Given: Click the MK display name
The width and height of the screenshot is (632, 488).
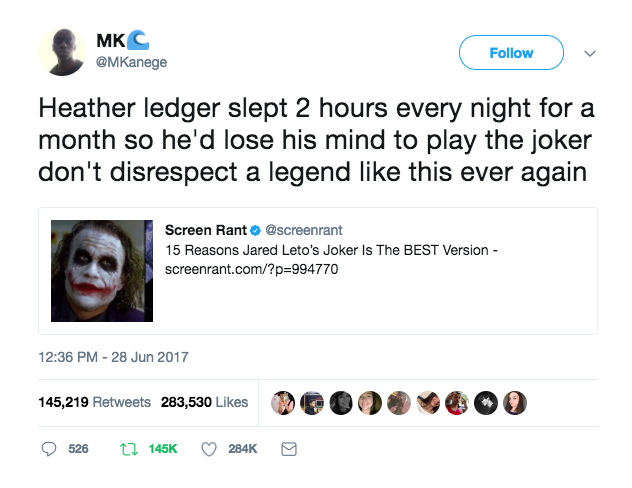Looking at the screenshot, I should (x=111, y=41).
